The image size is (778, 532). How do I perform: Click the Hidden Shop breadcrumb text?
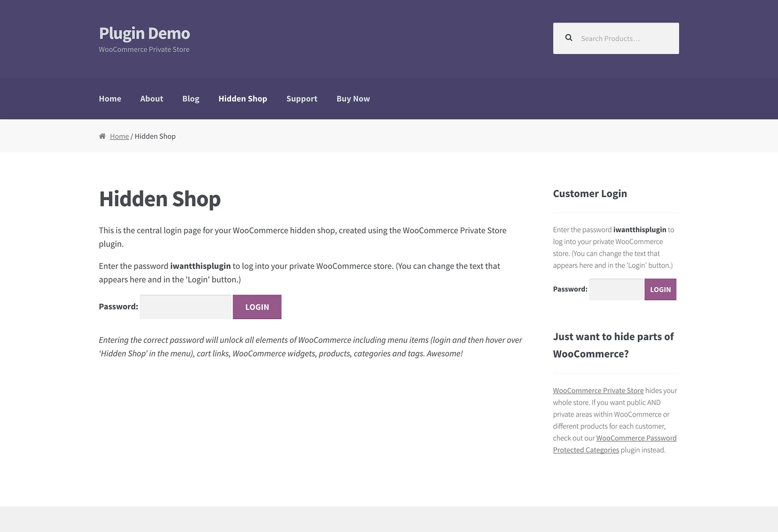(155, 136)
